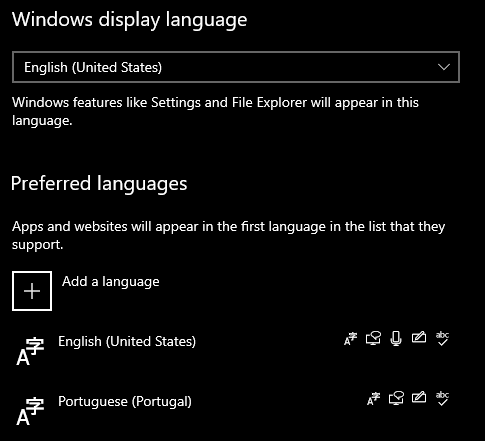Click the plus icon to add a language
Viewport: 485px width, 441px height.
click(x=32, y=291)
